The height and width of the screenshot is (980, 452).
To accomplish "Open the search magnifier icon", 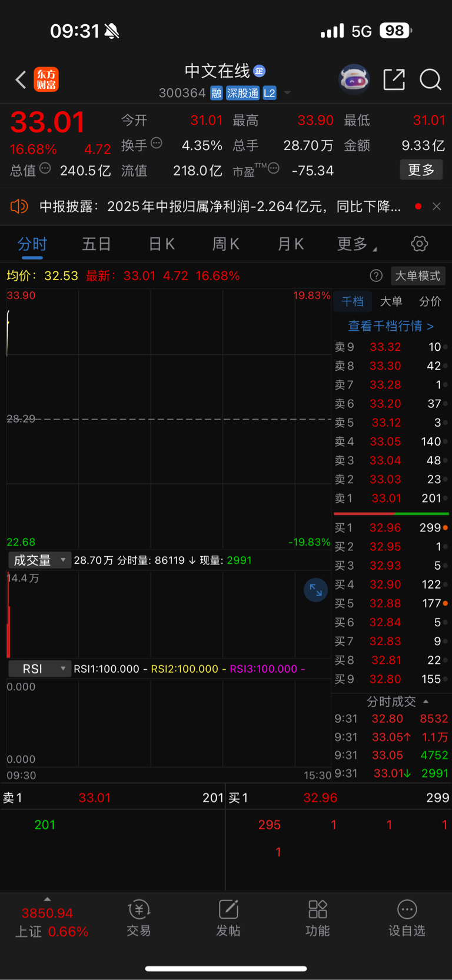I will 430,79.
